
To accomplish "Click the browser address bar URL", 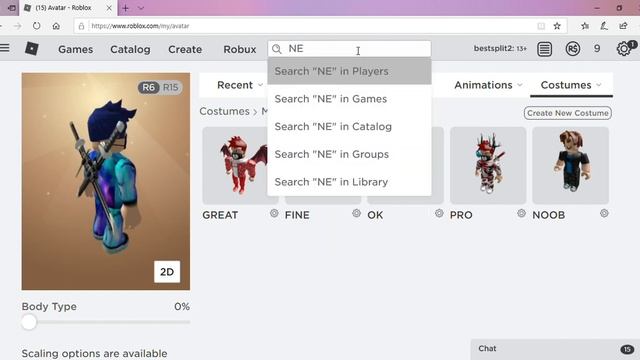I will 140,26.
